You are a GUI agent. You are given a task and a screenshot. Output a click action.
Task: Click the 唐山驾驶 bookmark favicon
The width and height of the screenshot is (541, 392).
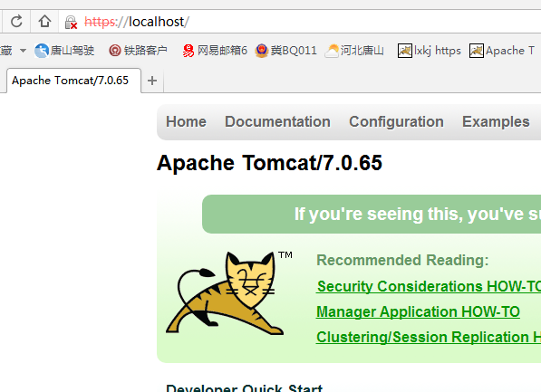42,51
